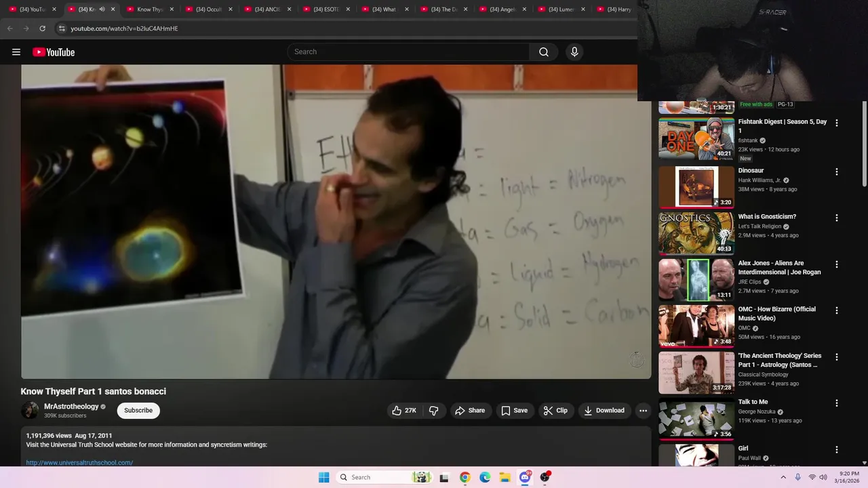Open options for Alex Jones Aliens video
Screen dimensions: 868x488
837,264
